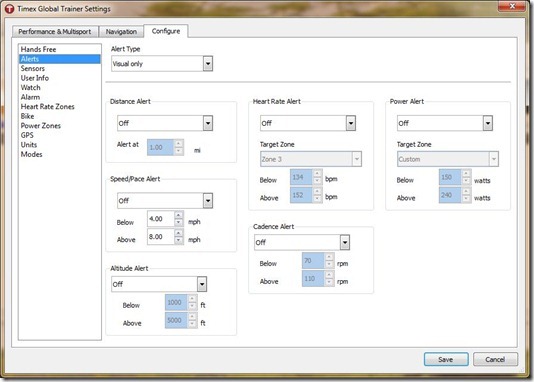This screenshot has height=382, width=534.
Task: Decrease the Speed Below mph value
Action: coord(178,223)
